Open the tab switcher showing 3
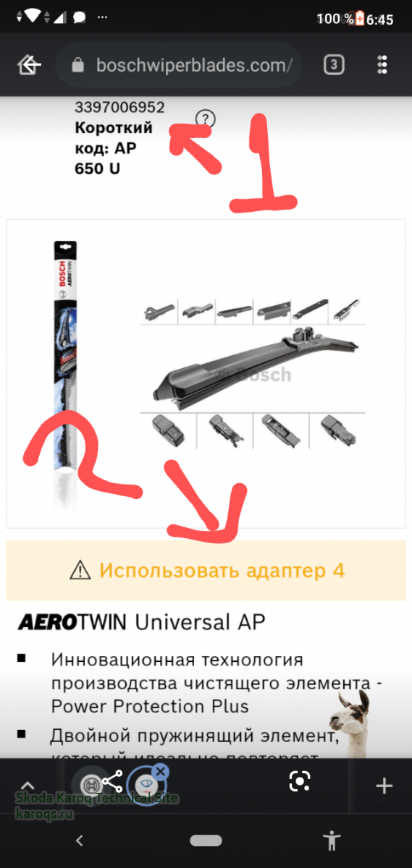 click(x=333, y=66)
